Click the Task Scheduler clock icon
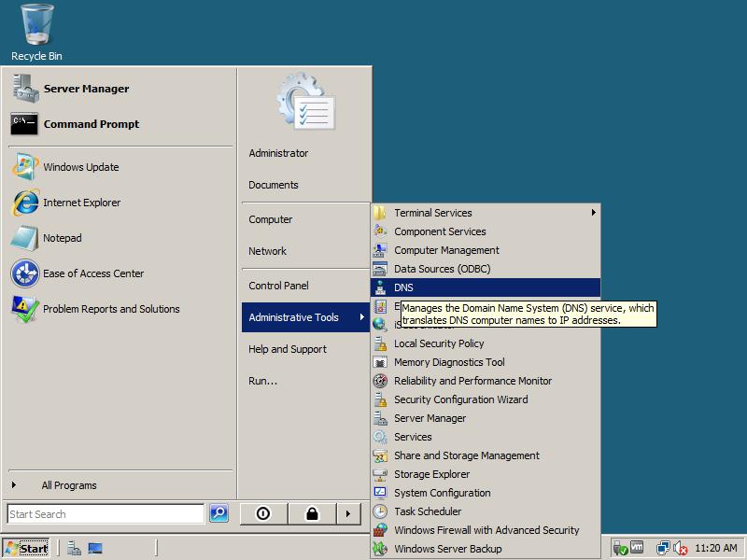Viewport: 747px width, 560px height. [380, 511]
